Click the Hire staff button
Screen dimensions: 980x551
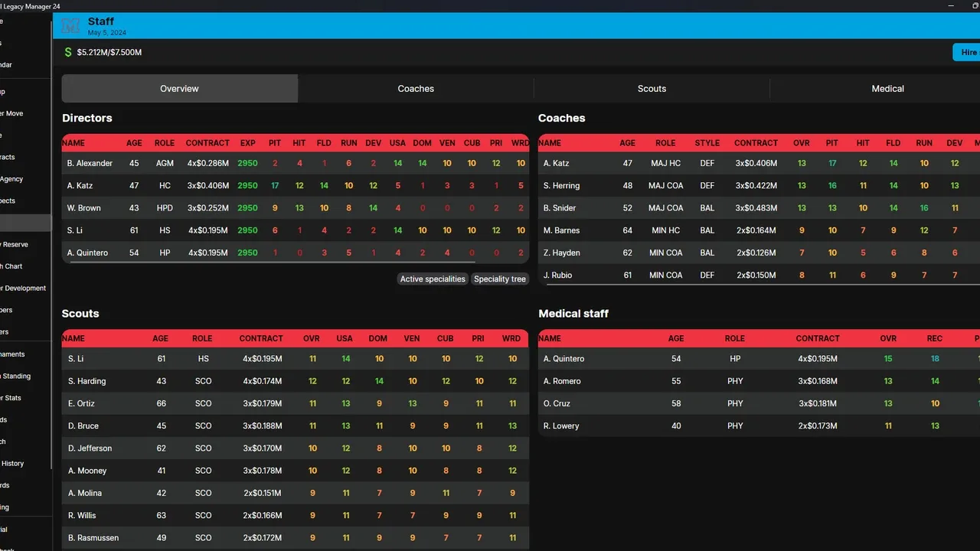pos(968,52)
